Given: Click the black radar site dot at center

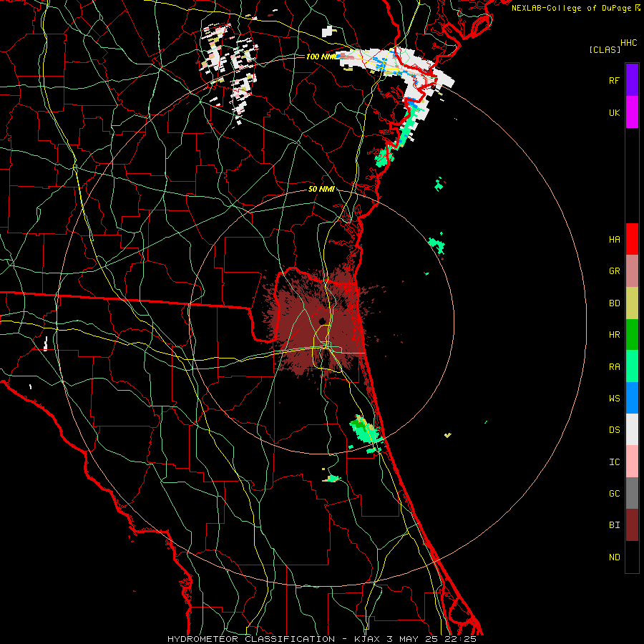Looking at the screenshot, I should click(322, 321).
